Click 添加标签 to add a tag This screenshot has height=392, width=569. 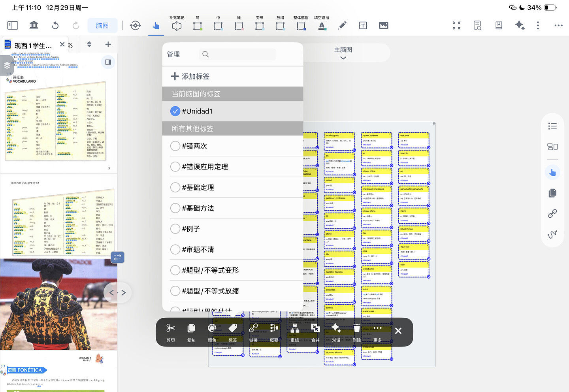[190, 77]
